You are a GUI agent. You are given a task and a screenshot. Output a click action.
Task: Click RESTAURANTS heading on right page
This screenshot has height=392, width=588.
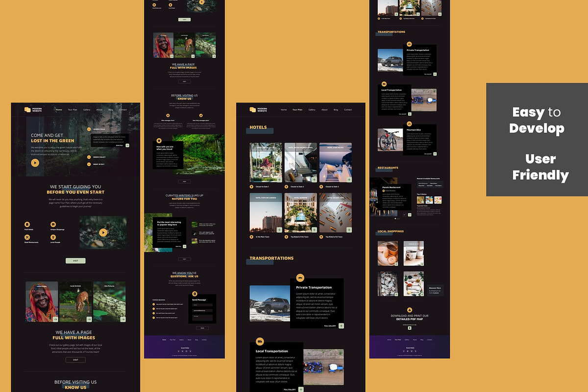[x=388, y=168]
